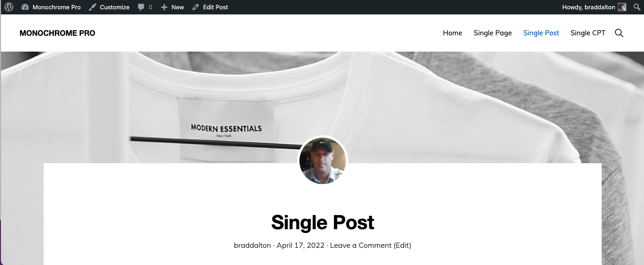This screenshot has height=265, width=644.
Task: Open the Single Page menu item
Action: (x=492, y=33)
